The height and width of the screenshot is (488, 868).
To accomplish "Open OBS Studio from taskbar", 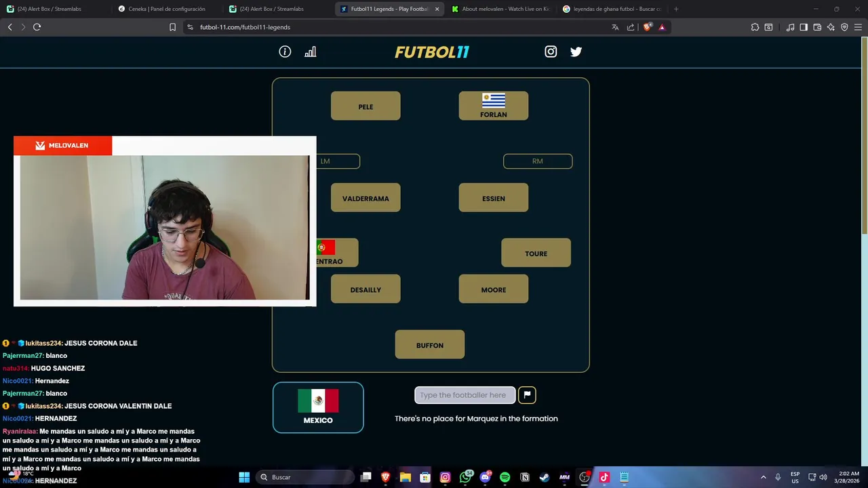I will click(585, 477).
